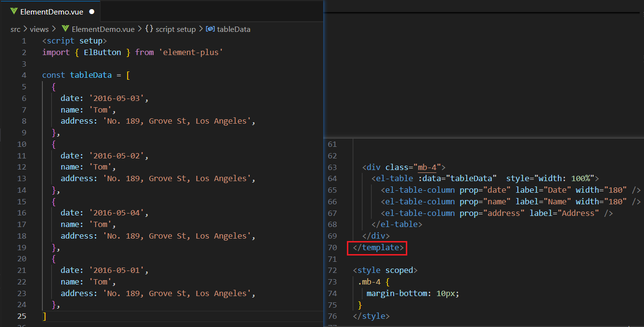Click the Vue logo icon on the ElementDemo.vue tab

tap(14, 11)
